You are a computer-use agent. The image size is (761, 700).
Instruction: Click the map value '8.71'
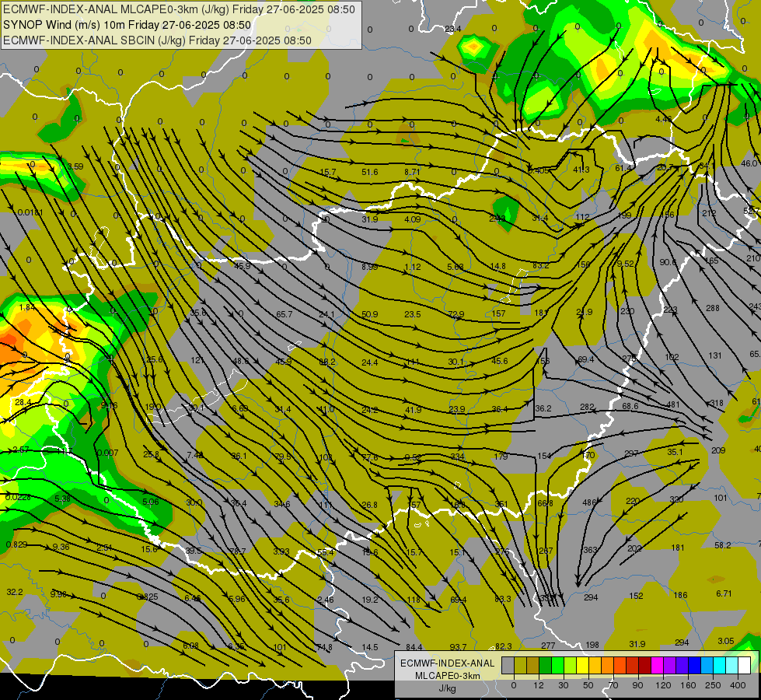(412, 172)
